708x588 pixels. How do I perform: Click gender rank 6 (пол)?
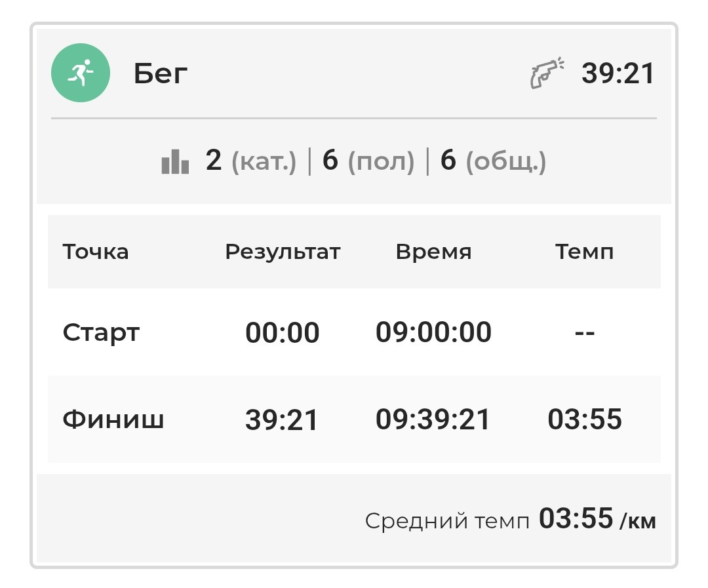tap(368, 161)
